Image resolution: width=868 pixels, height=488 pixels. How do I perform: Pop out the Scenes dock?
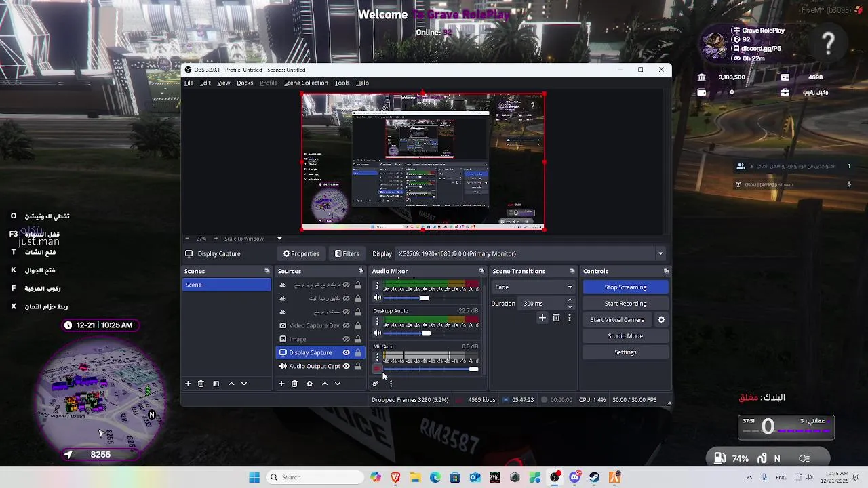[267, 271]
